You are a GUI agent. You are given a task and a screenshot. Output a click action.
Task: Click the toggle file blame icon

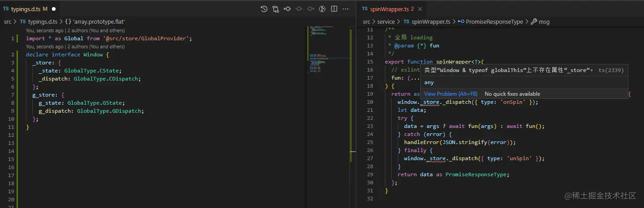tap(299, 8)
